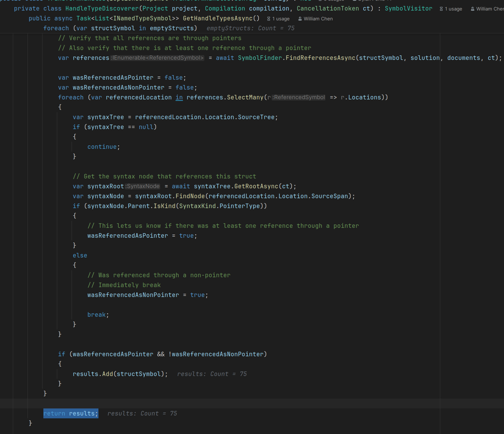504x434 pixels.
Task: Click the "// Get the syntax node" comment
Action: pyautogui.click(x=164, y=176)
